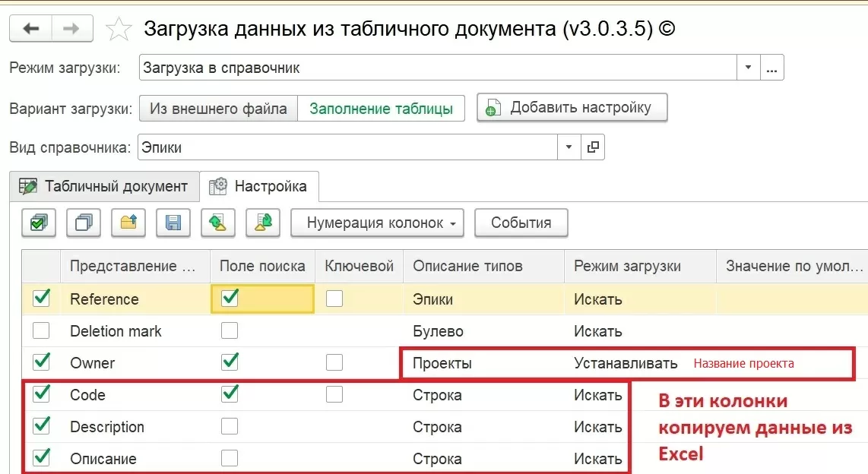Viewport: 868px width, 474px height.
Task: Uncheck the Reference row search field checkbox
Action: click(230, 299)
